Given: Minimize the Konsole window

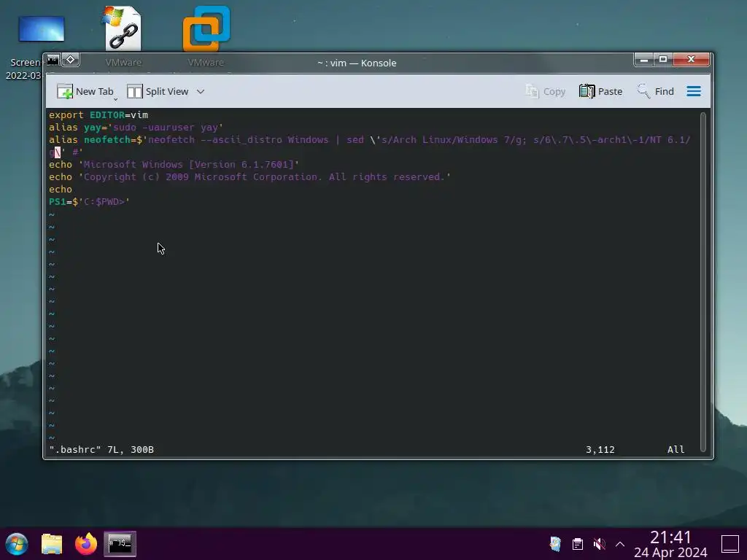Looking at the screenshot, I should click(643, 60).
